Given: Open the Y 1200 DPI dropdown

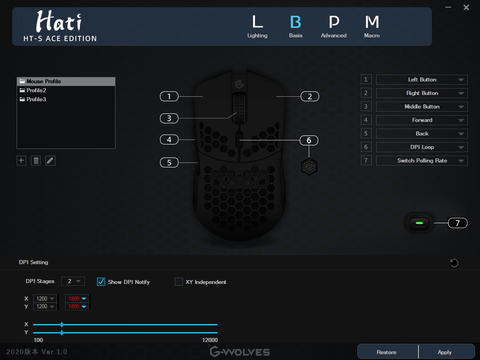Looking at the screenshot, I should click(x=45, y=307).
